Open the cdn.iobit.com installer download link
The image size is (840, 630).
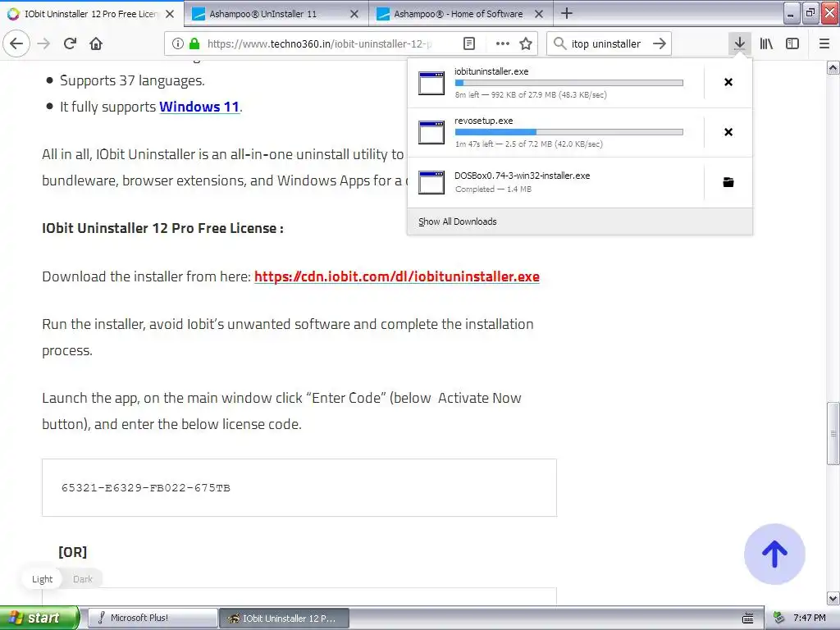click(397, 276)
